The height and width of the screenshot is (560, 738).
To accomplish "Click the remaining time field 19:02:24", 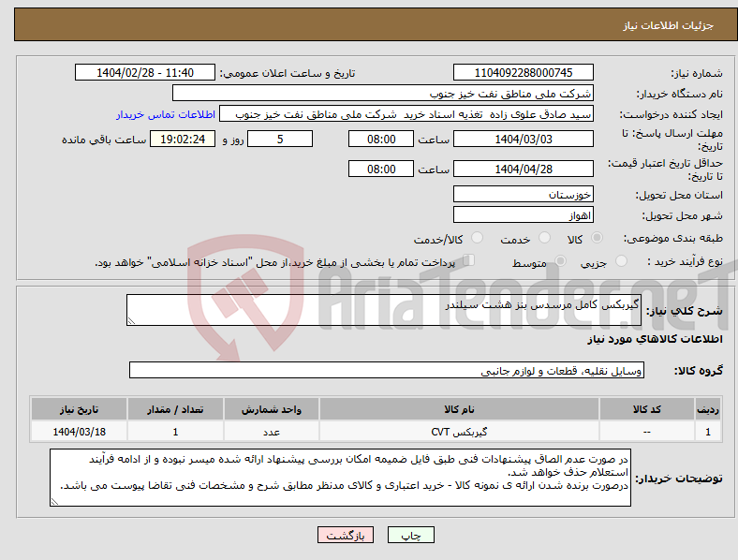I will point(183,140).
